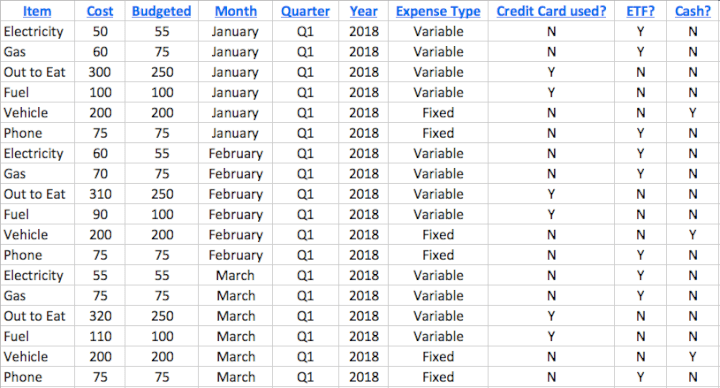Select cost 310 in February Out to Eat row
The image size is (720, 388).
pyautogui.click(x=100, y=194)
